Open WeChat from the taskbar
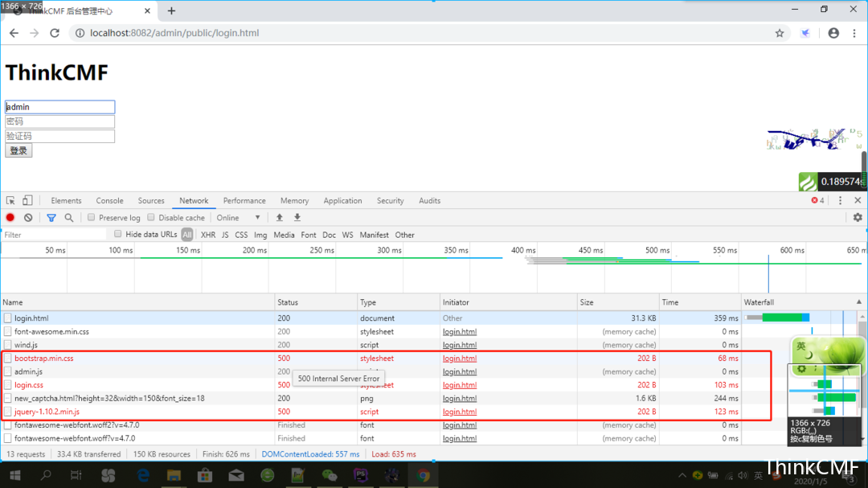This screenshot has width=868, height=488. [330, 475]
